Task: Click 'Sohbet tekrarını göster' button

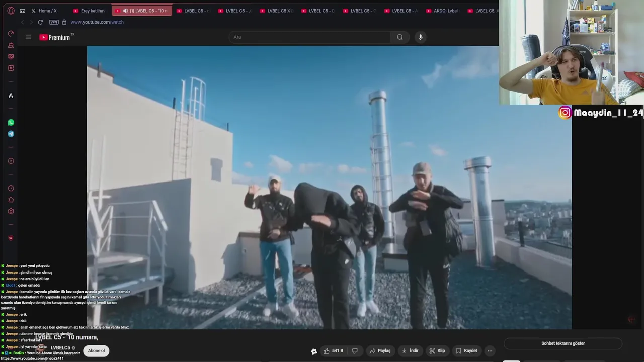Action: 563,343
